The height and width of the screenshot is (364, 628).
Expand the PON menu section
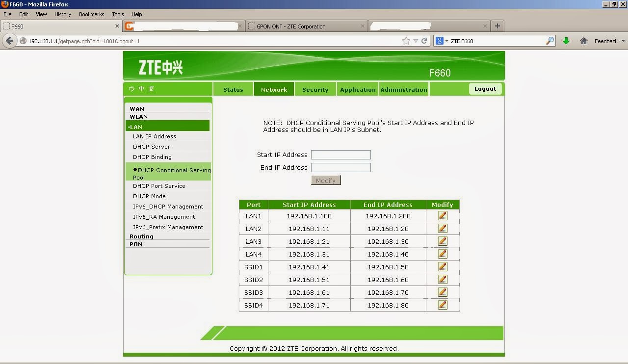coord(136,244)
